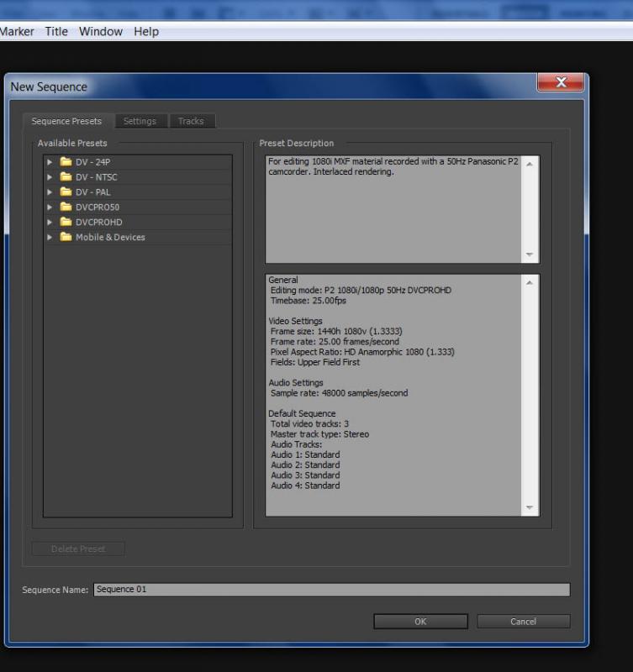Click the 'Master track type: Stereo' line

(320, 434)
